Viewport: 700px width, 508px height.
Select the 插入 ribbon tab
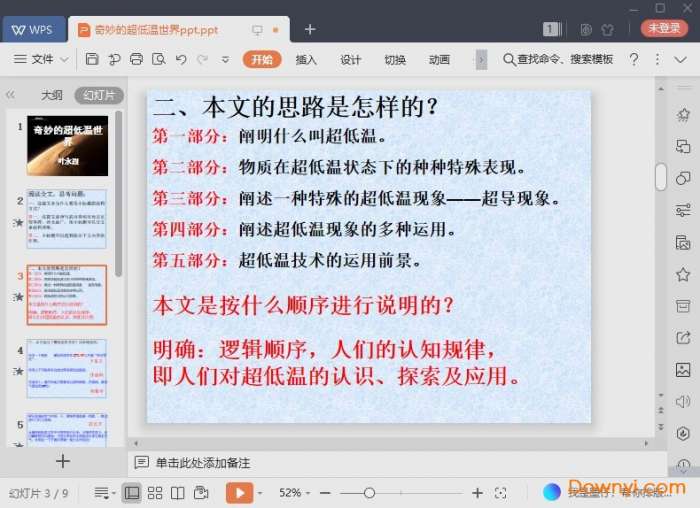[306, 59]
